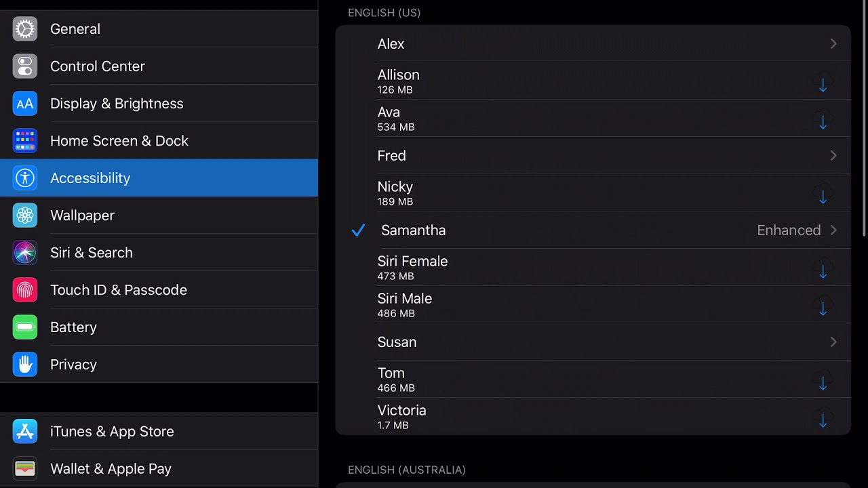
Task: Open Susan voice options chevron
Action: coord(833,342)
